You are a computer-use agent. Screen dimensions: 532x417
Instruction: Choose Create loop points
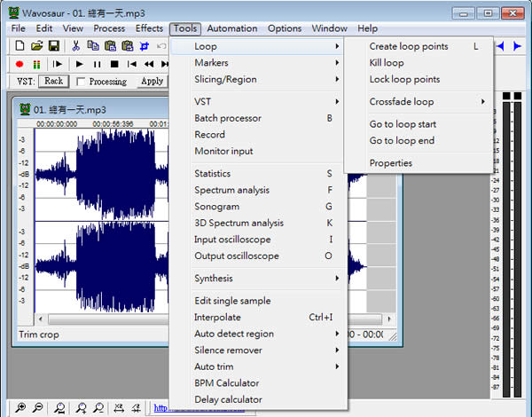(419, 46)
